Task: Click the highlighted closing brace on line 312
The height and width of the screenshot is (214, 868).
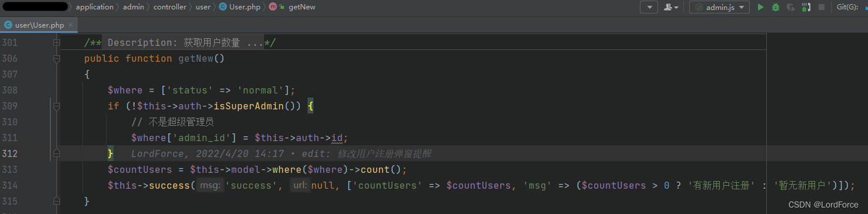Action: (110, 153)
